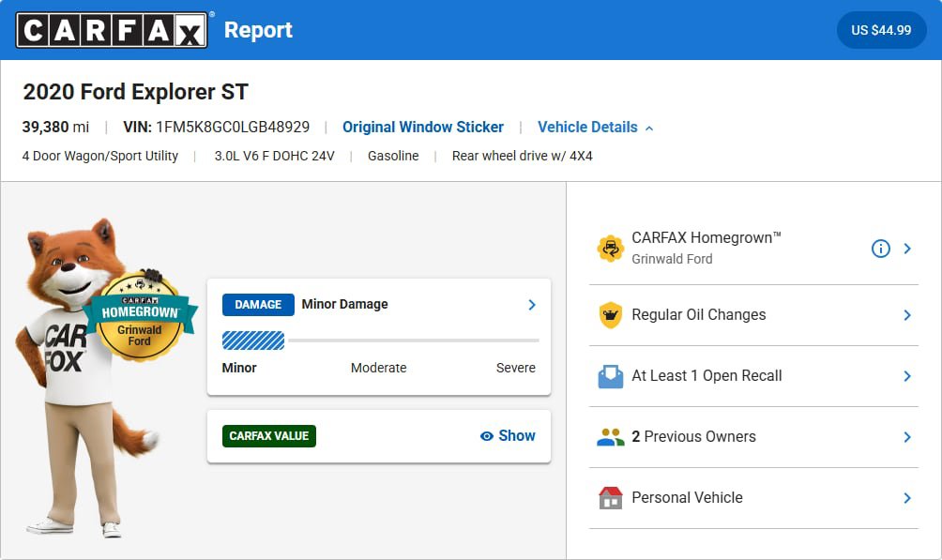This screenshot has height=560, width=942.
Task: Click the VIN number 1FM5K8GC0LGB48929
Action: click(233, 128)
